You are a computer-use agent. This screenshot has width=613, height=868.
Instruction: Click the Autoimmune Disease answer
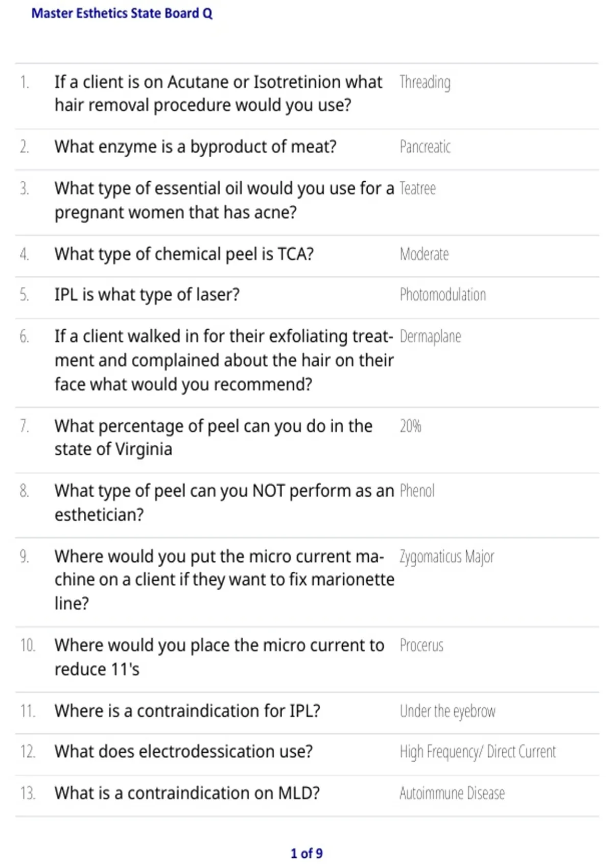click(452, 793)
